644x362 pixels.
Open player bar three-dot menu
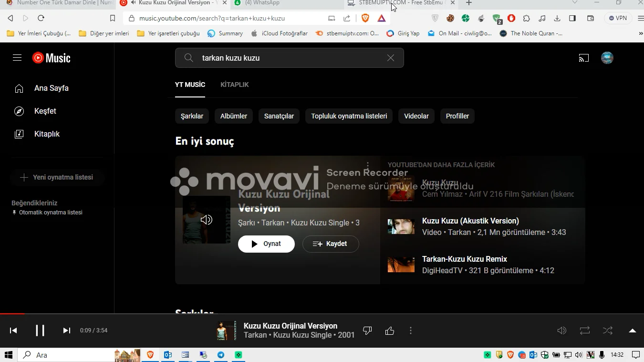click(x=411, y=330)
